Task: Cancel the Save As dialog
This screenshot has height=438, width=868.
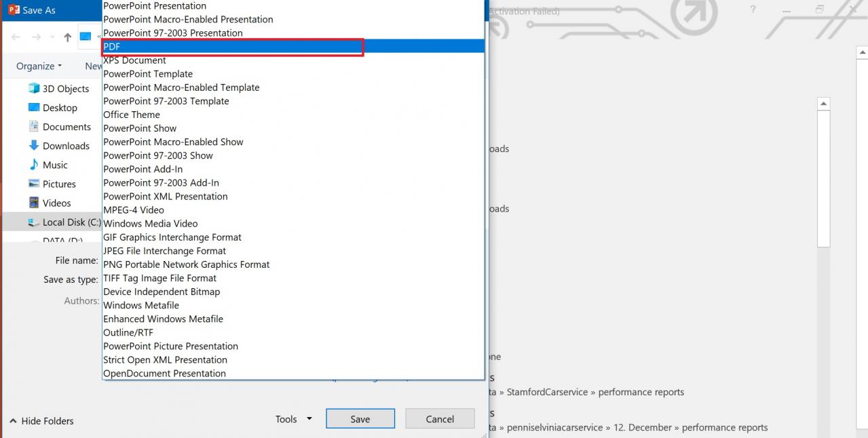Action: pyautogui.click(x=439, y=418)
